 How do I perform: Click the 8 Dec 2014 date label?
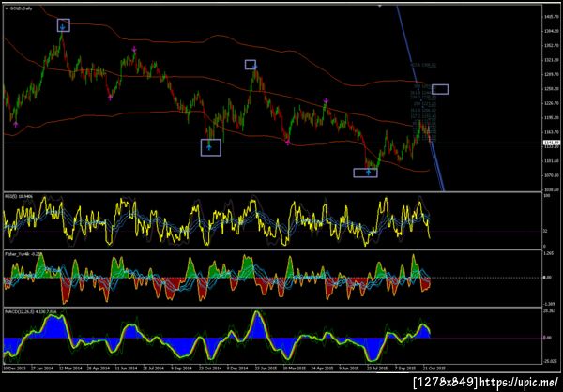click(237, 369)
